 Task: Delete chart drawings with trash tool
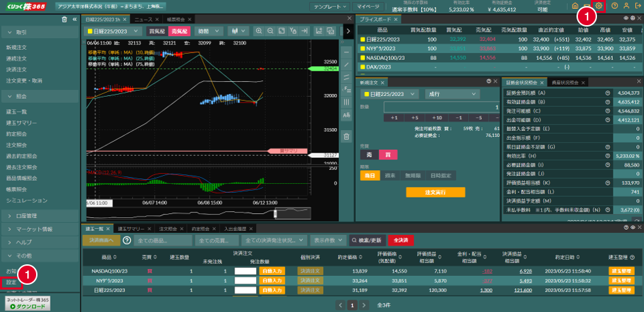coord(346,136)
